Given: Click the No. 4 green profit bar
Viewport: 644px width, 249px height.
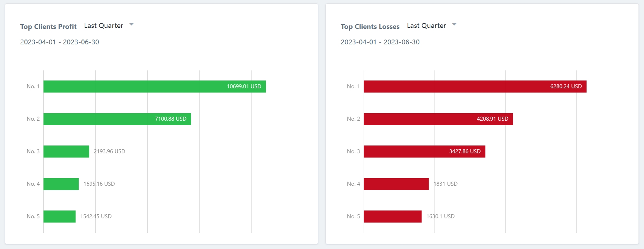Looking at the screenshot, I should [61, 184].
